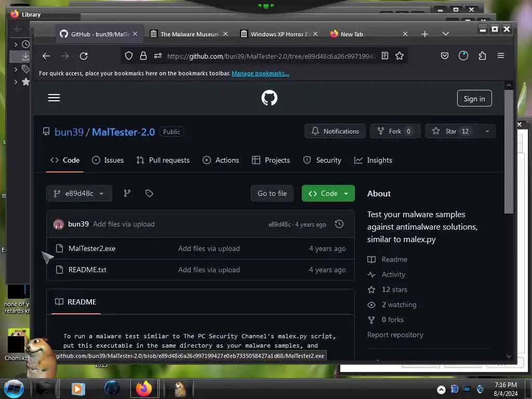Viewport: 532px width, 399px height.
Task: Open Pocket save icon in toolbar
Action: 445,56
